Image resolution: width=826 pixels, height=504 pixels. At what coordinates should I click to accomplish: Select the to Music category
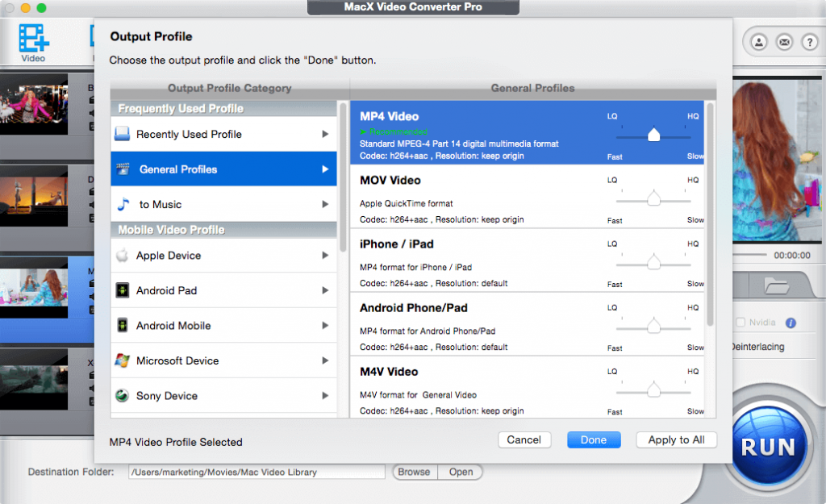(224, 204)
